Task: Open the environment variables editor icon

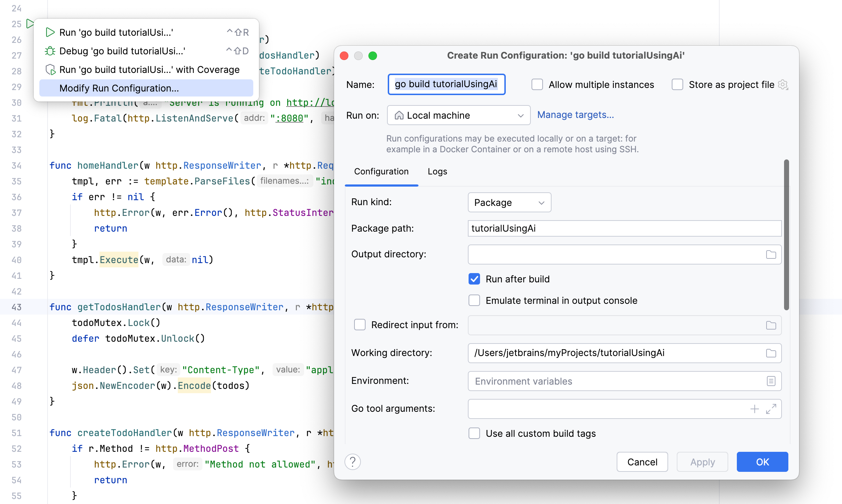Action: tap(771, 381)
